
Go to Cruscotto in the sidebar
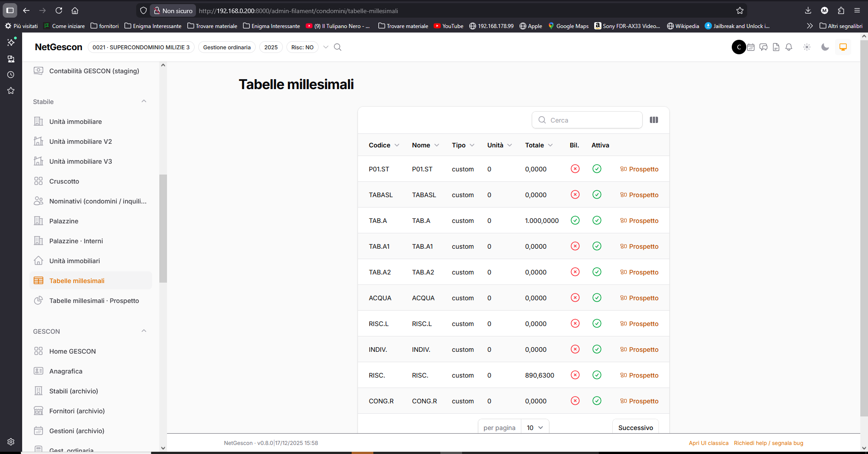[x=64, y=181]
